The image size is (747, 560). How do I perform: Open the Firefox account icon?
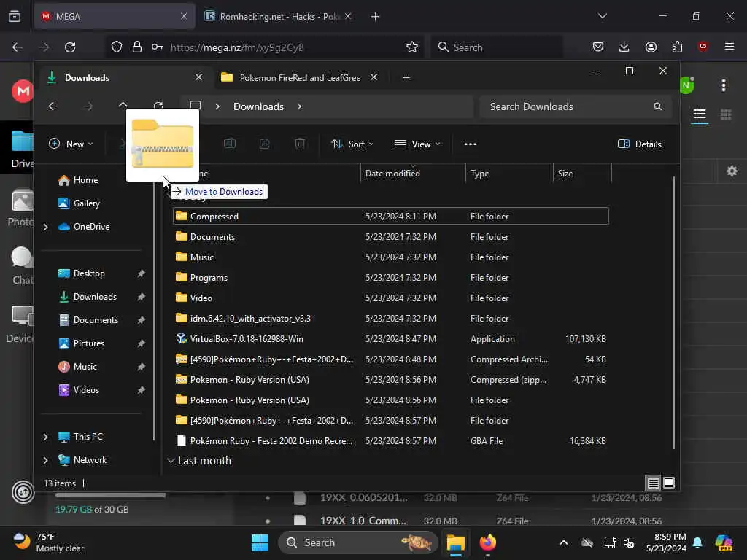pos(651,47)
